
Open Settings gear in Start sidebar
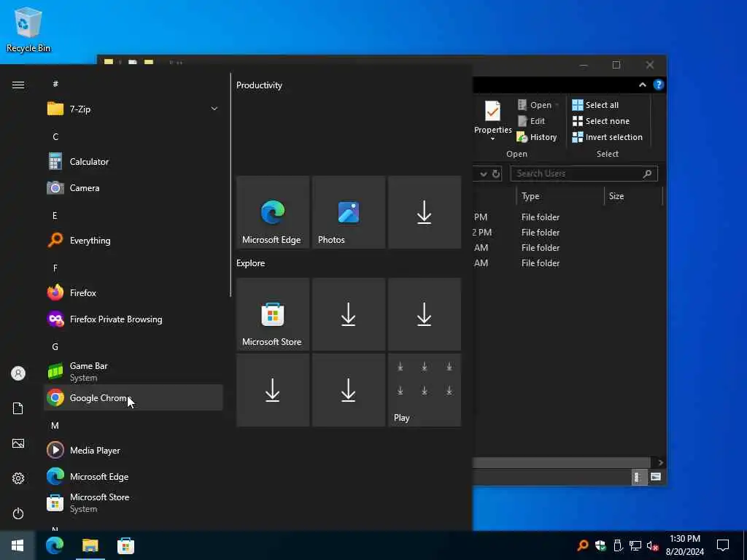[18, 478]
